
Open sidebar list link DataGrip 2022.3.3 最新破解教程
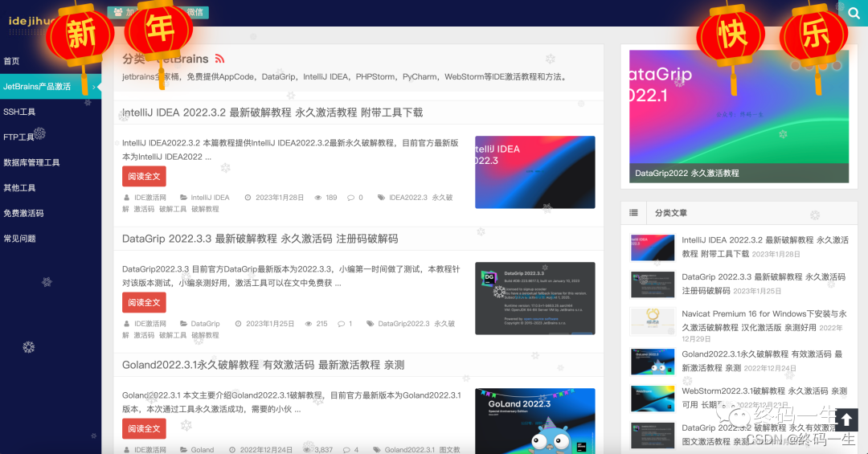point(764,284)
